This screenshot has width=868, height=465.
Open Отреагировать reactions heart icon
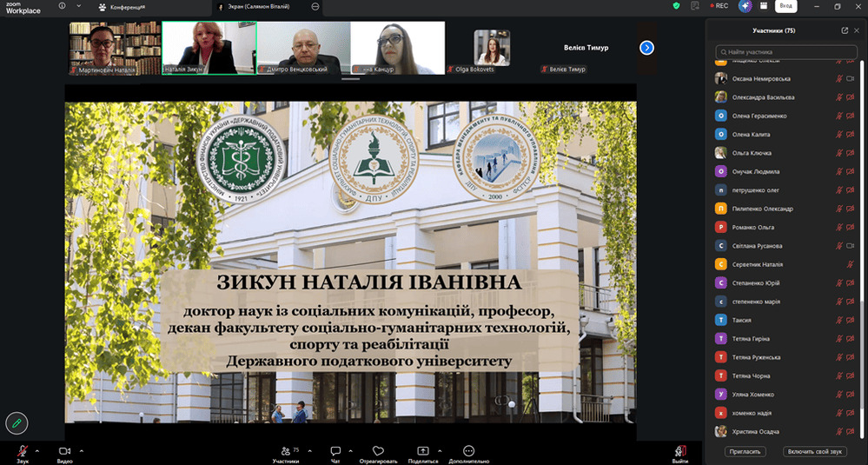pyautogui.click(x=378, y=451)
